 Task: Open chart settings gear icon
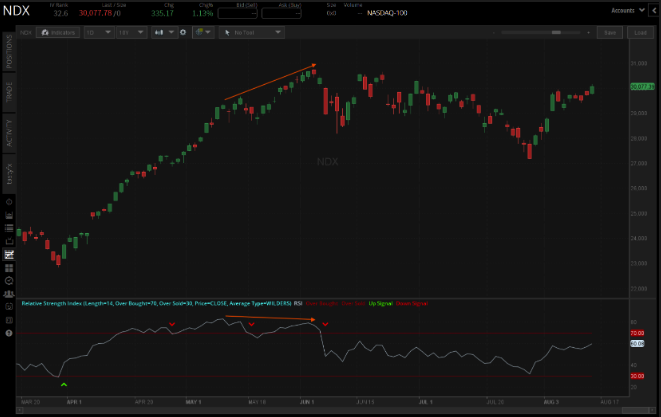(183, 32)
